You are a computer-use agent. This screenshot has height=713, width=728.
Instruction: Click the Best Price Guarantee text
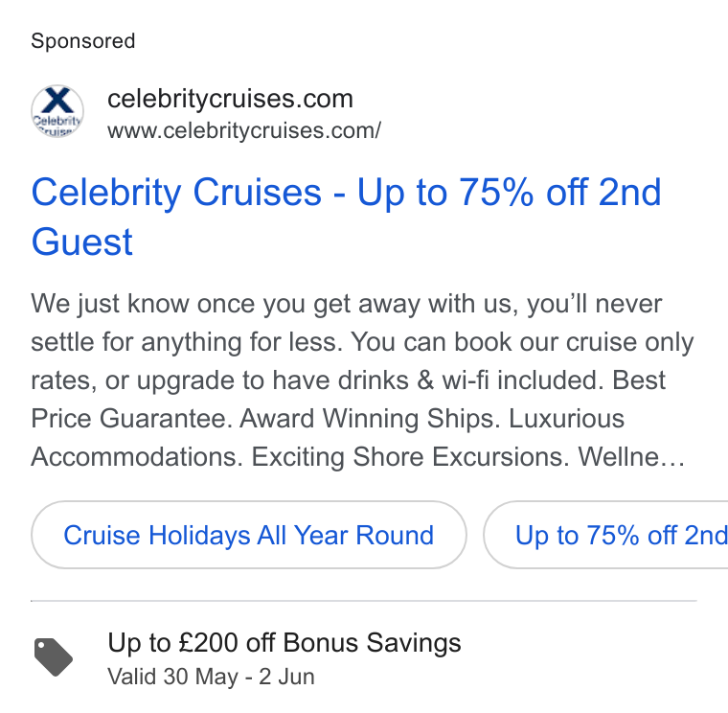pyautogui.click(x=349, y=400)
